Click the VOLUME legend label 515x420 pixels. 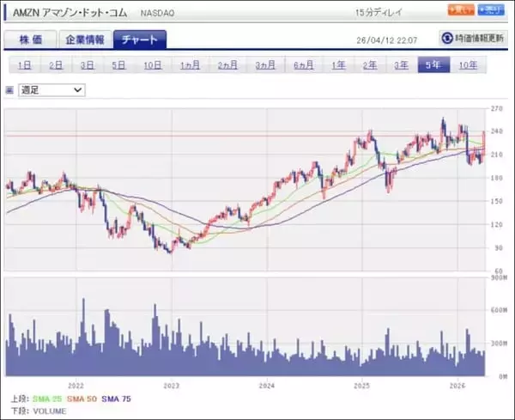[50, 411]
